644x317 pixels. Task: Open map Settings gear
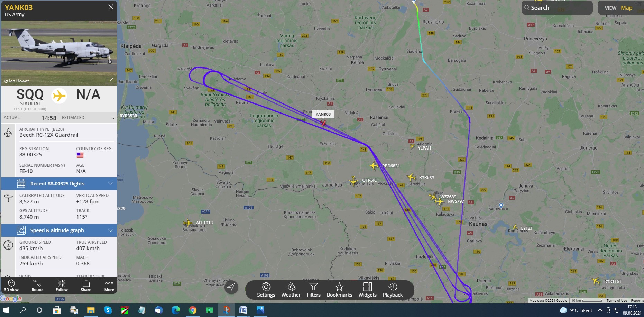266,290
